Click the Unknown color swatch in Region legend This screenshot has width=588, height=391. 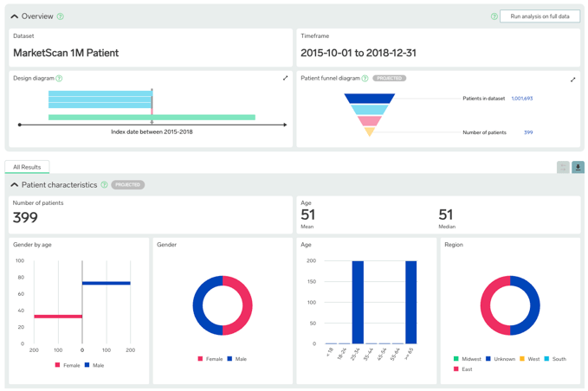(x=488, y=359)
